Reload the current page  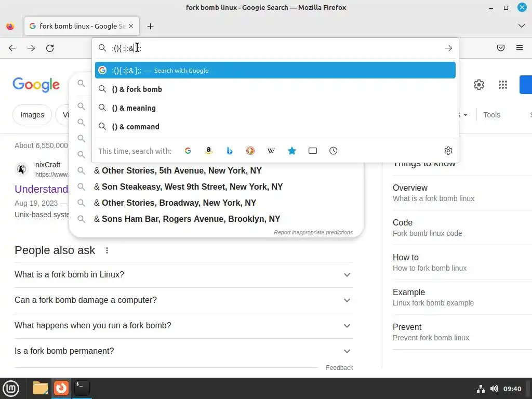(x=50, y=48)
